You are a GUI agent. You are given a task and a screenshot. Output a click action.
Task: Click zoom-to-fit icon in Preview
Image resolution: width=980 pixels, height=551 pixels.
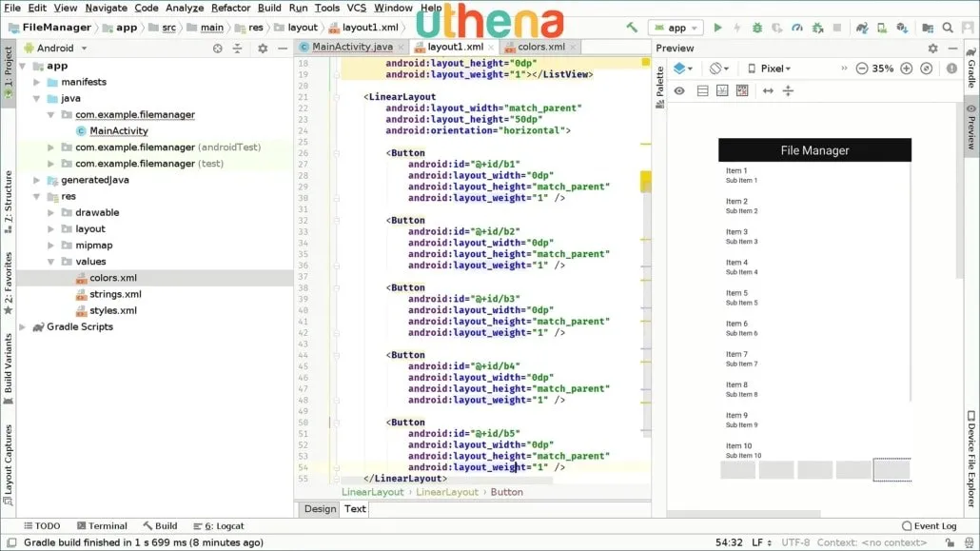(927, 69)
